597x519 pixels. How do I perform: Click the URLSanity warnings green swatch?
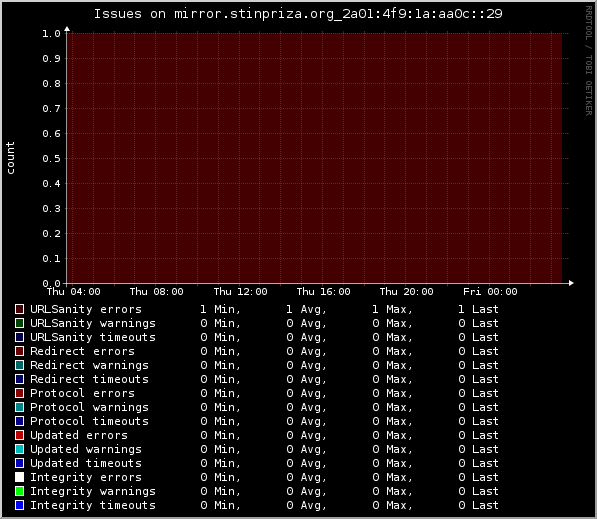(19, 323)
